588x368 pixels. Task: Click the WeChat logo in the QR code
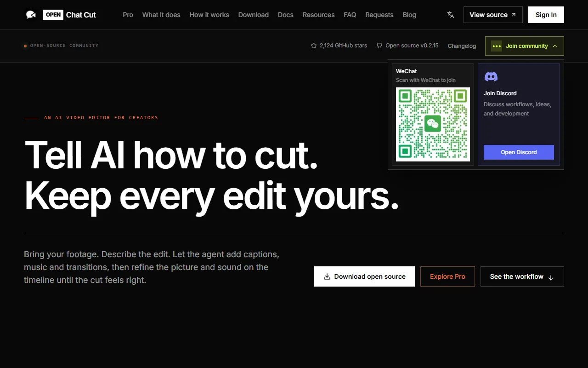(433, 124)
